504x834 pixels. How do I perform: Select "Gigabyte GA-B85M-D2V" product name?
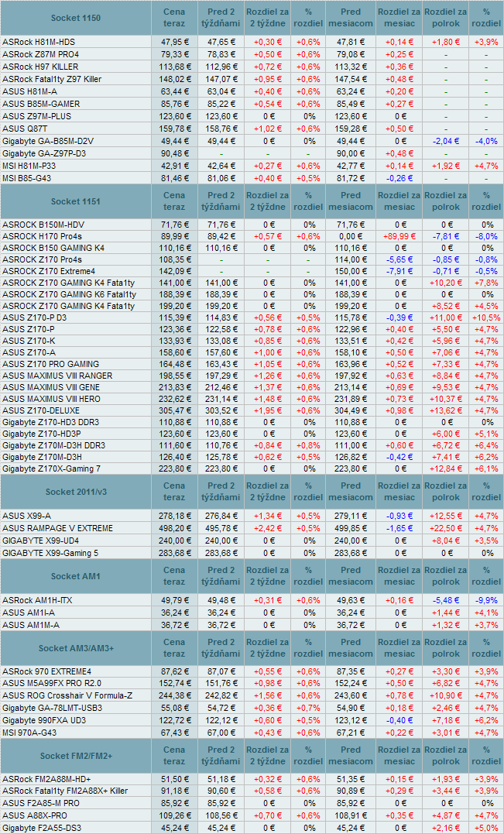pos(48,141)
